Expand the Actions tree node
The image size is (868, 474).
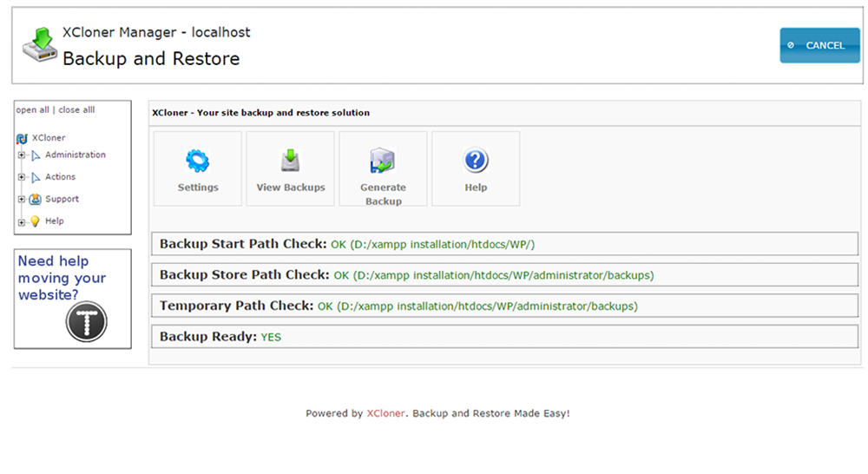(x=21, y=177)
